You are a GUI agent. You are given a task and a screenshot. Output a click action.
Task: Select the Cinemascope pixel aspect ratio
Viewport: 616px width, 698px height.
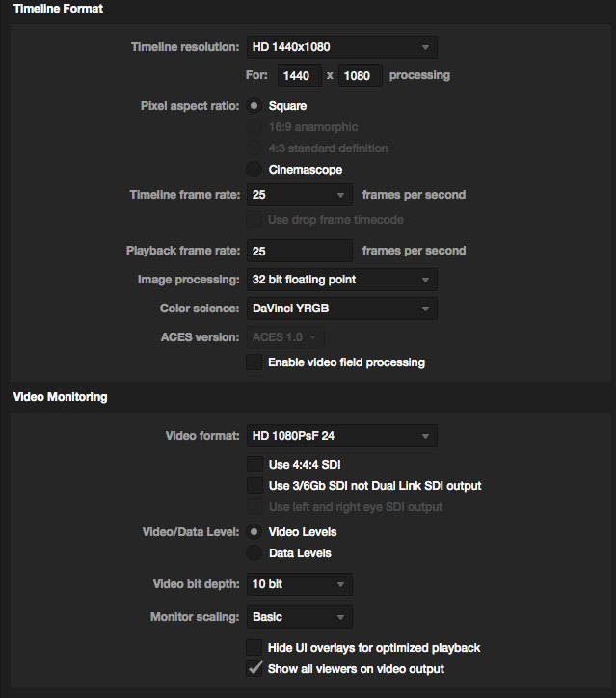tap(254, 170)
